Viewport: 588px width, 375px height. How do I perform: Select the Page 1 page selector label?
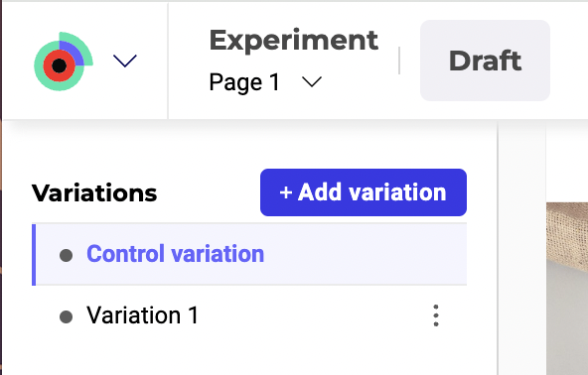point(244,82)
